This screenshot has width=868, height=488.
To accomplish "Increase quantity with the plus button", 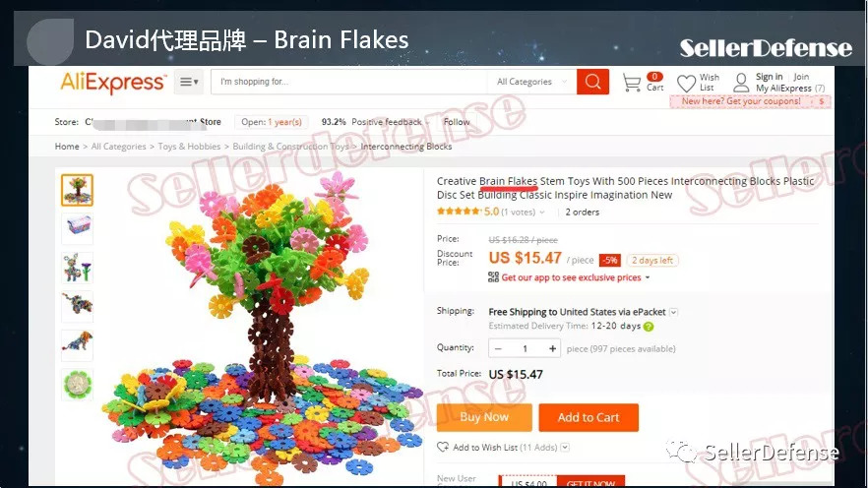I will point(552,348).
